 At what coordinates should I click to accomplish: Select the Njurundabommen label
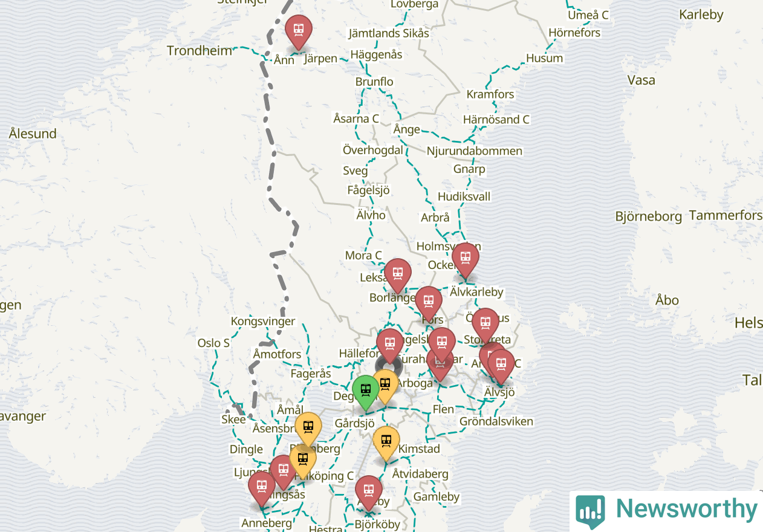click(475, 151)
